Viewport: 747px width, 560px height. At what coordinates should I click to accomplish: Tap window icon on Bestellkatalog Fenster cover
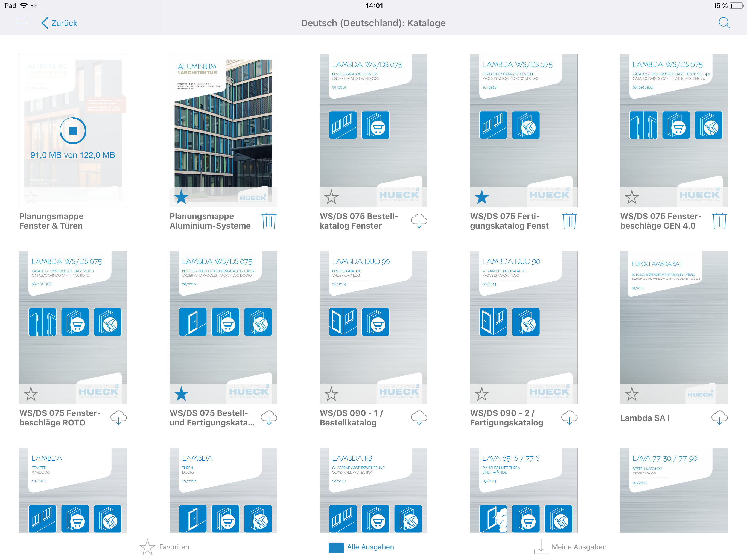pos(343,125)
